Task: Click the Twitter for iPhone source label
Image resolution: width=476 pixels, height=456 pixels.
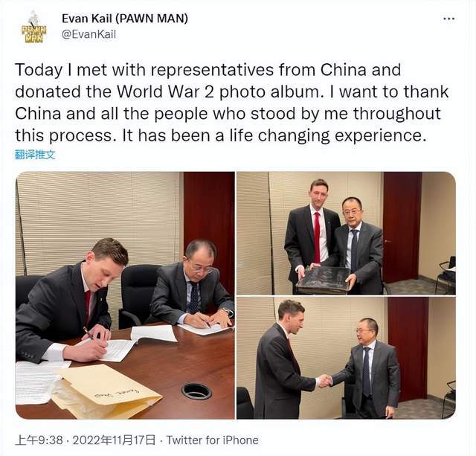Action: 212,440
